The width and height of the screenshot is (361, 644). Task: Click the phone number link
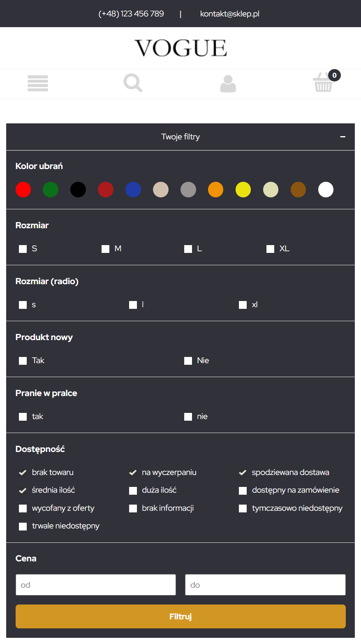click(x=131, y=14)
